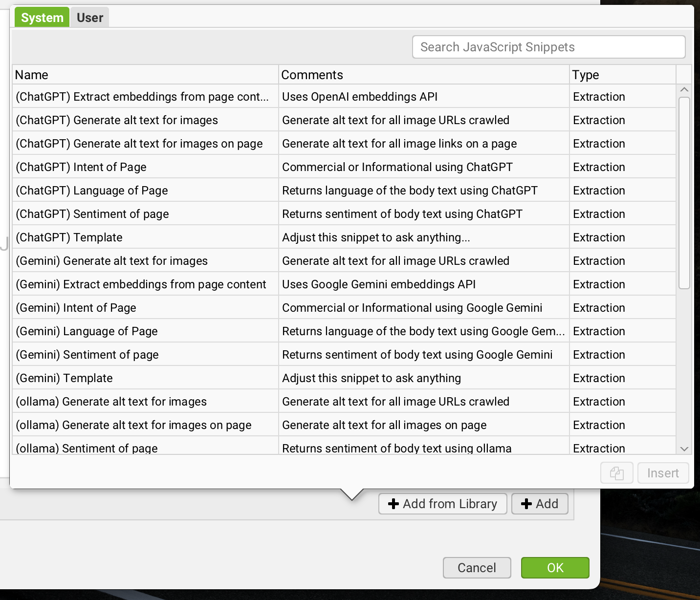The image size is (700, 600).
Task: Switch to the User tab
Action: (x=90, y=18)
